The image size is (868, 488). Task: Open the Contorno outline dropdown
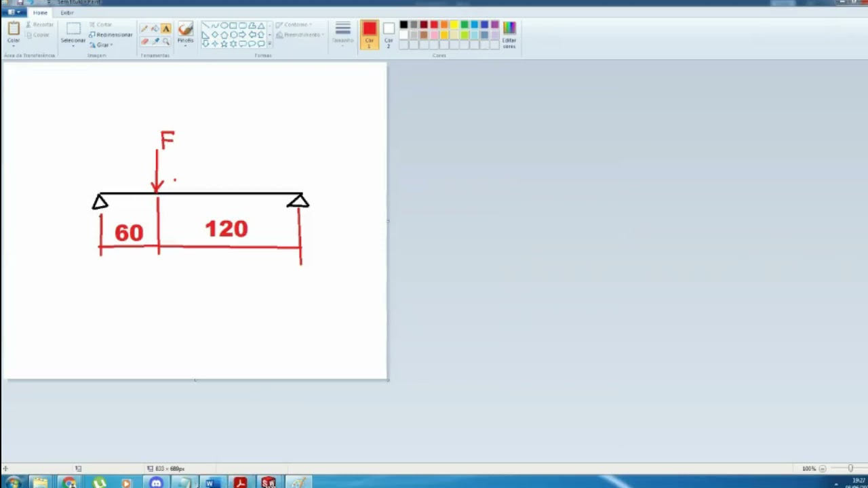pos(294,25)
